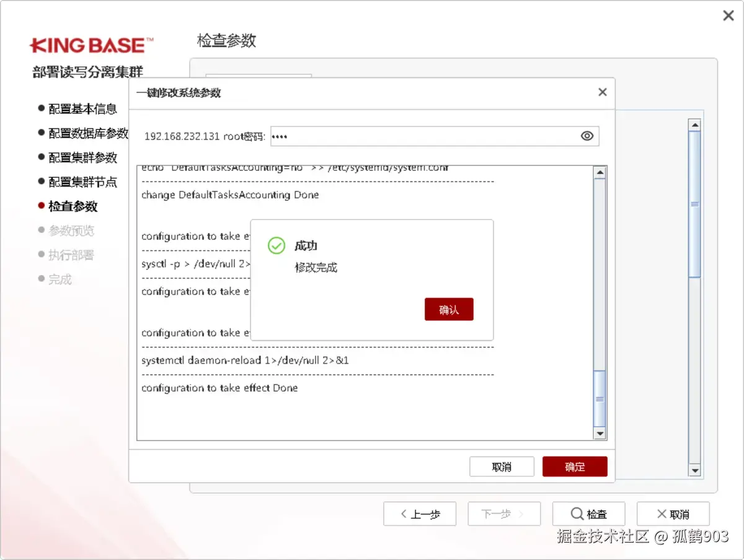The height and width of the screenshot is (560, 744).
Task: Click the KINGBASE logo
Action: click(x=91, y=45)
